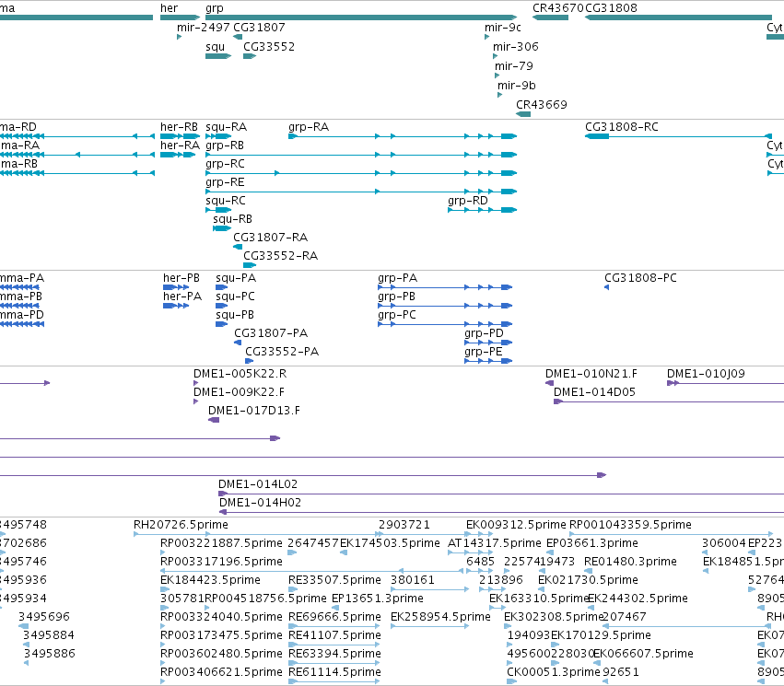Screen dimensions: 784x686
Task: Select the her-PB protein label
Action: tap(181, 278)
